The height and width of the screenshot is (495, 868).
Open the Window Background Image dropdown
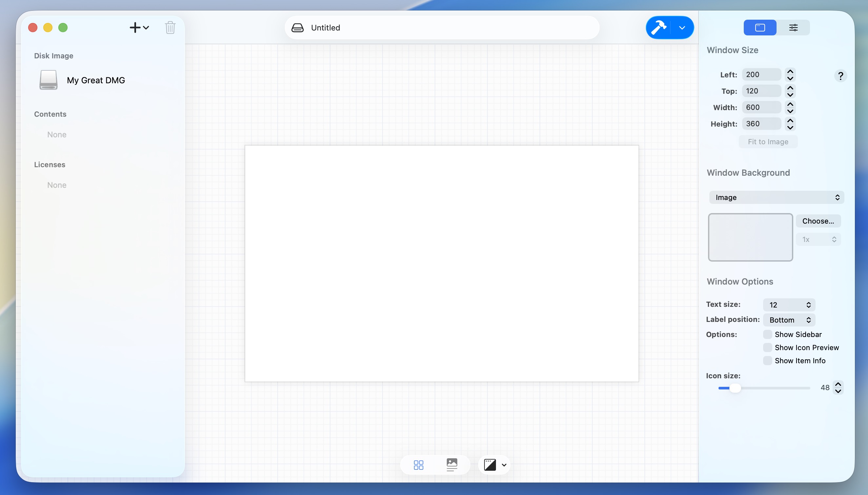pos(776,198)
